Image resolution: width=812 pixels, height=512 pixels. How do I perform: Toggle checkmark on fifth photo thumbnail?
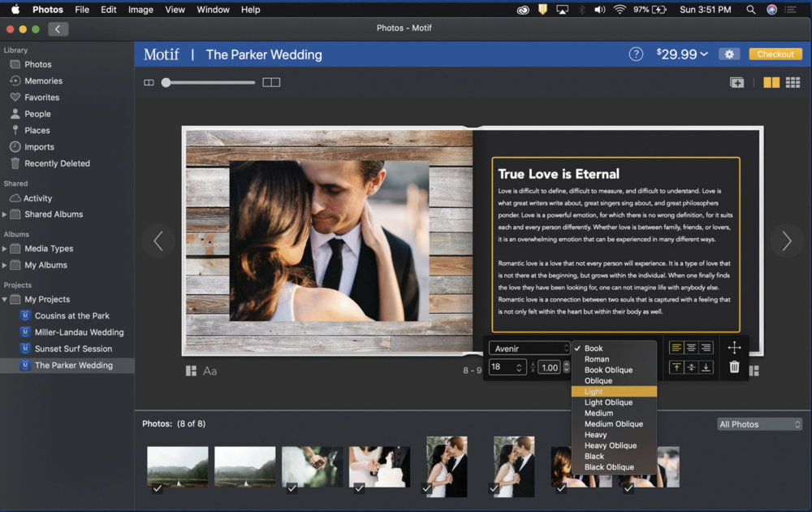(x=426, y=488)
